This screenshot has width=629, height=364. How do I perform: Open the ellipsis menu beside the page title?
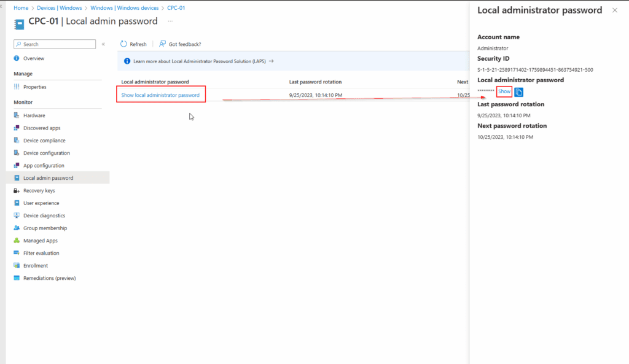pyautogui.click(x=170, y=21)
